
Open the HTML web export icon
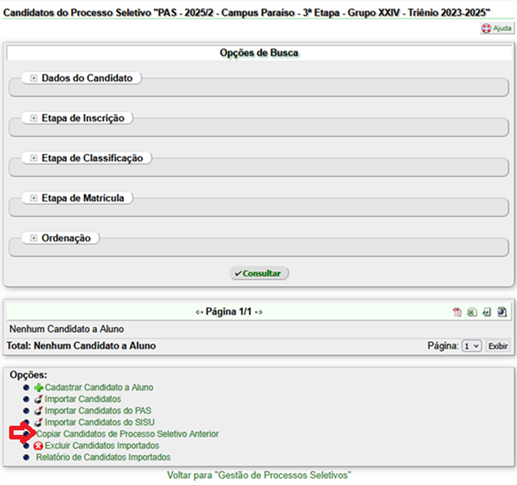(x=502, y=312)
